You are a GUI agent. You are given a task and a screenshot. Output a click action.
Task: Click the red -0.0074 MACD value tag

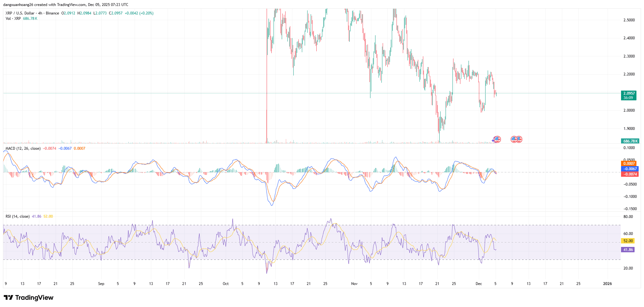[630, 174]
